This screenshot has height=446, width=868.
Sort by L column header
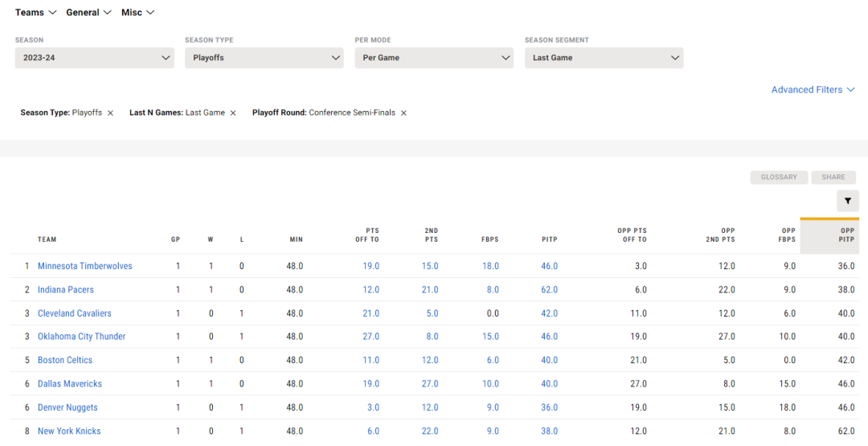(242, 239)
